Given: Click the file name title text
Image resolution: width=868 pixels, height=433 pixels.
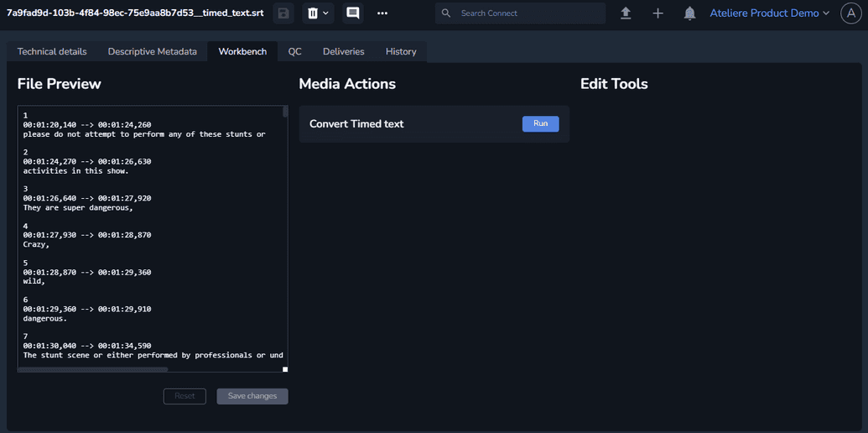Looking at the screenshot, I should coord(135,13).
